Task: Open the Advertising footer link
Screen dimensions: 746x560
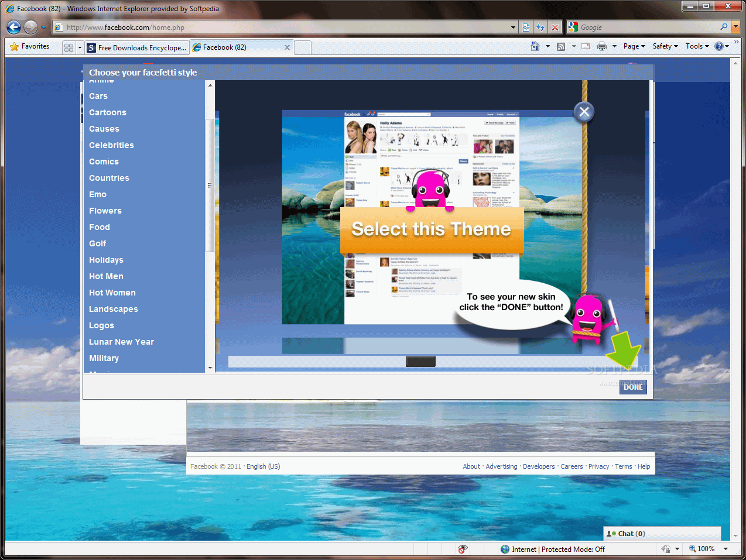Action: click(x=501, y=466)
